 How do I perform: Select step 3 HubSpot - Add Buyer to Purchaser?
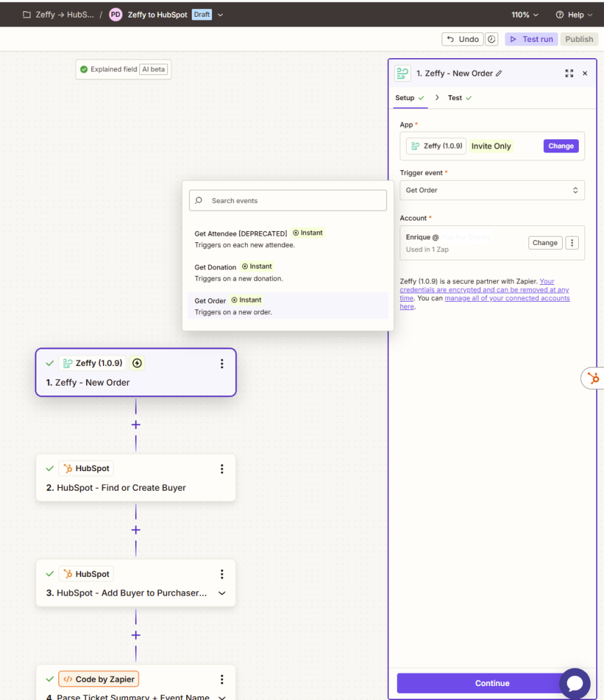tap(136, 583)
